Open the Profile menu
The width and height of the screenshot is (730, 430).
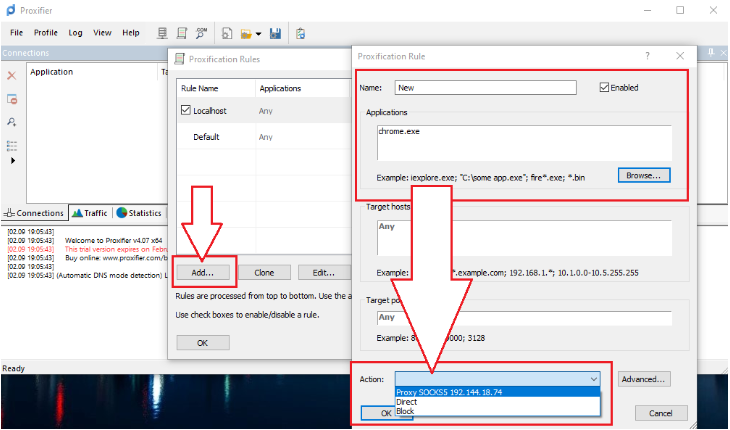pos(46,33)
